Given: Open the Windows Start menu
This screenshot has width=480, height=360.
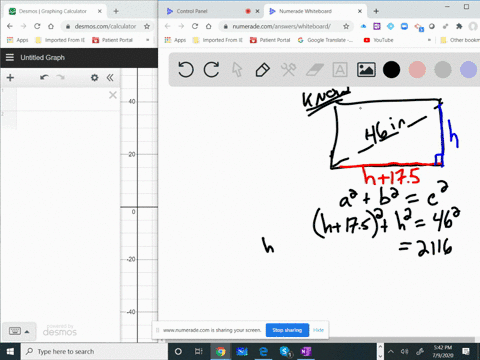Looking at the screenshot, I should tap(10, 351).
